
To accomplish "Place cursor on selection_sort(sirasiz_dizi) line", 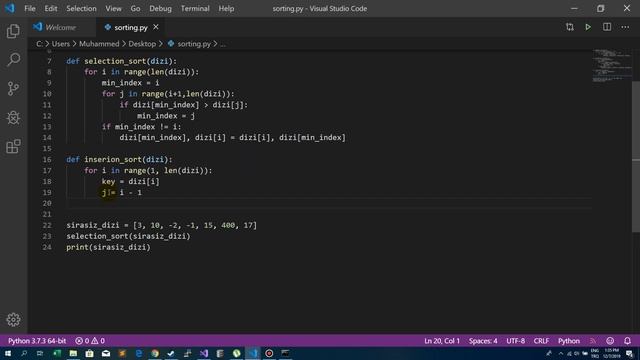I will [128, 236].
